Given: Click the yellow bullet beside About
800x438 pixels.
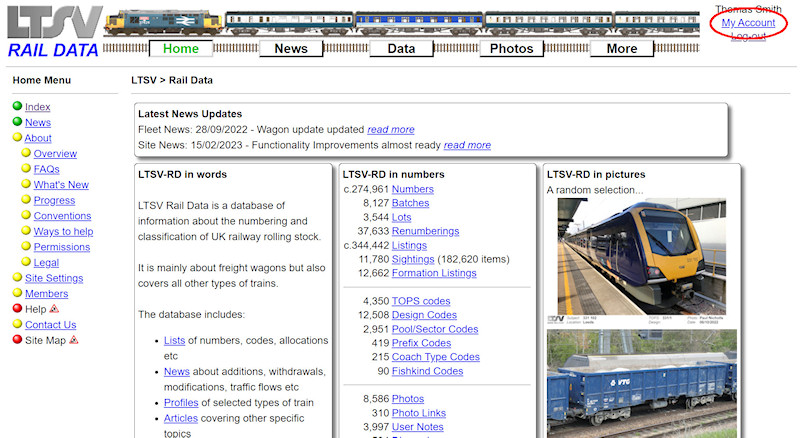Looking at the screenshot, I should tap(17, 138).
